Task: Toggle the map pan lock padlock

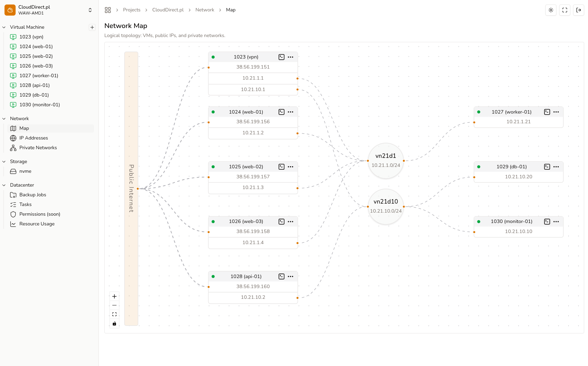Action: coord(114,323)
